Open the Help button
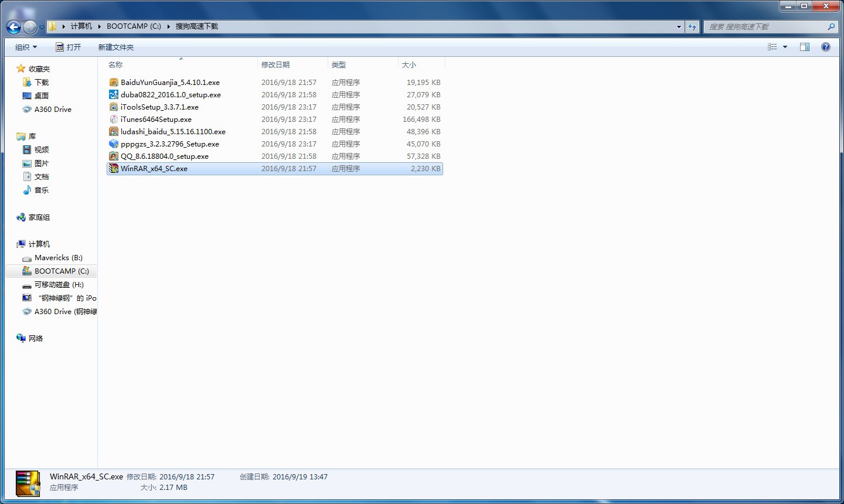Viewport: 844px width, 504px height. (x=826, y=47)
